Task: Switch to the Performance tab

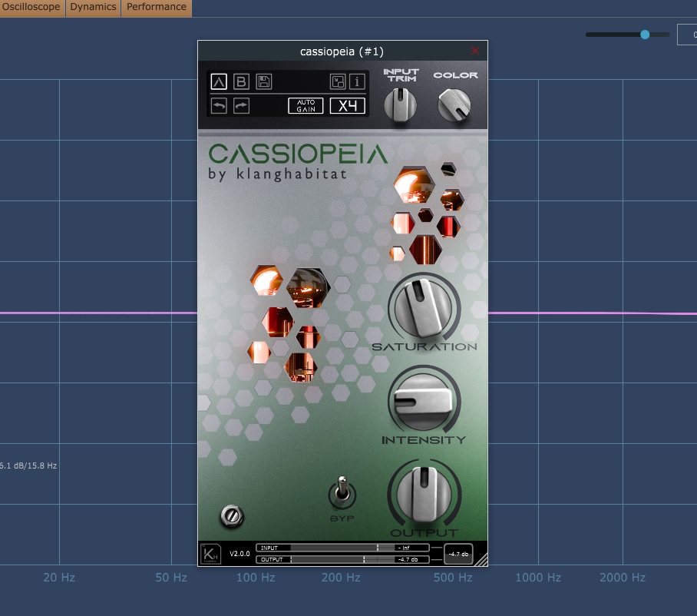Action: [157, 7]
